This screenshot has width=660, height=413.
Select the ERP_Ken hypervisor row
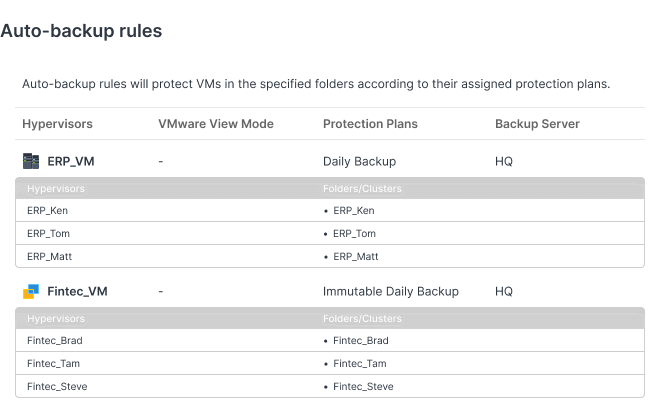click(48, 211)
